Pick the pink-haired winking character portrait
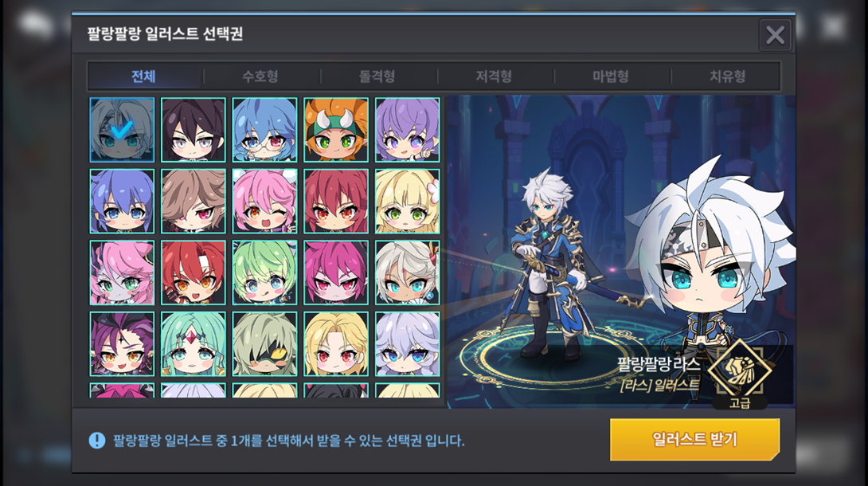 click(264, 202)
